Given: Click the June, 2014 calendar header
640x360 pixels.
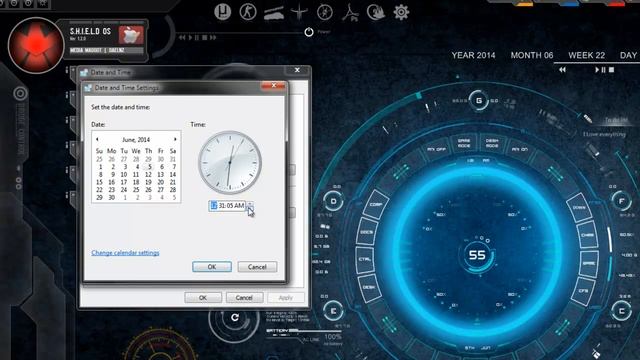Looking at the screenshot, I should click(136, 140).
